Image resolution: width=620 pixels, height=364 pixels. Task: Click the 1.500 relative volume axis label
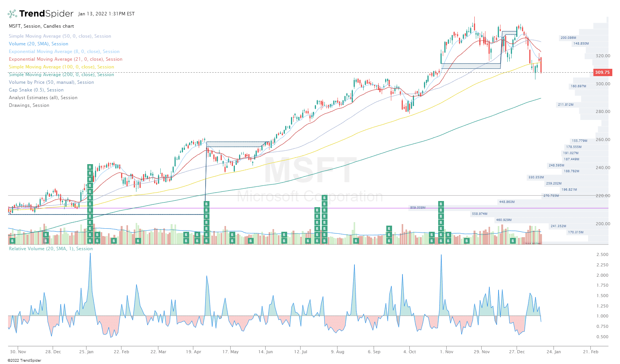click(x=602, y=296)
